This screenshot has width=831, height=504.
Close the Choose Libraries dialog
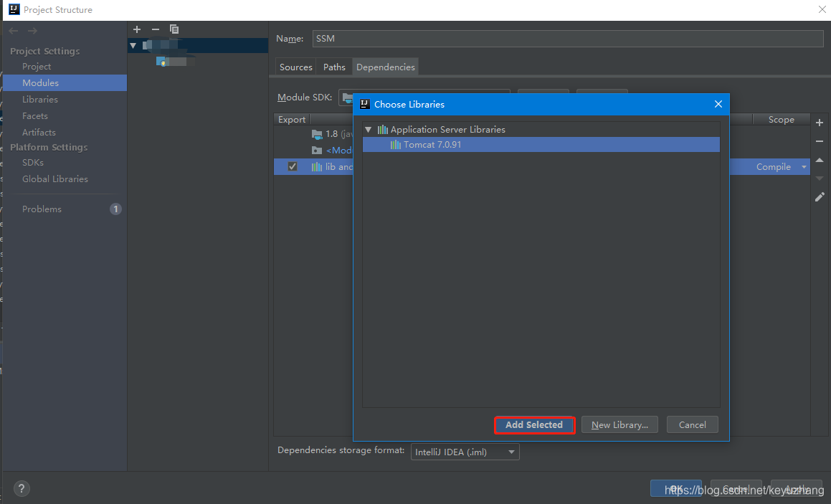click(718, 104)
